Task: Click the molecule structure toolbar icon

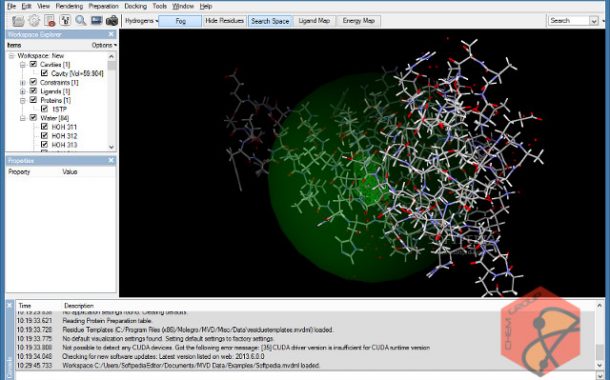Action: point(65,21)
